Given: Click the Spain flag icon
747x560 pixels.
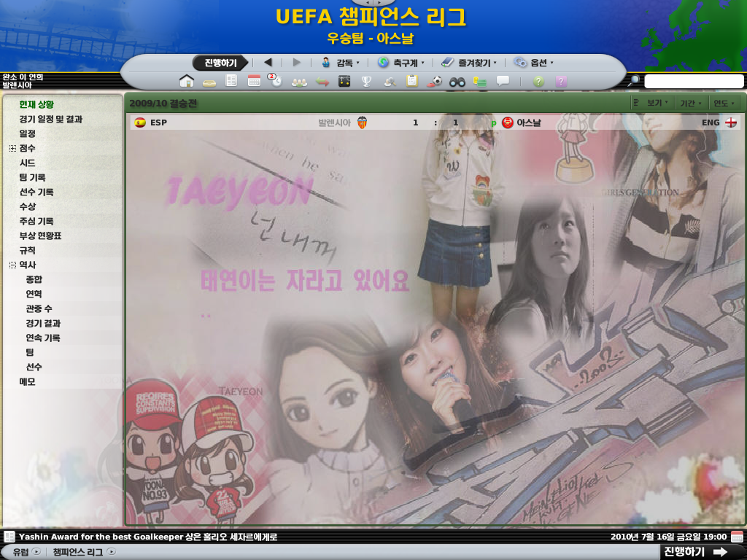Looking at the screenshot, I should (140, 122).
